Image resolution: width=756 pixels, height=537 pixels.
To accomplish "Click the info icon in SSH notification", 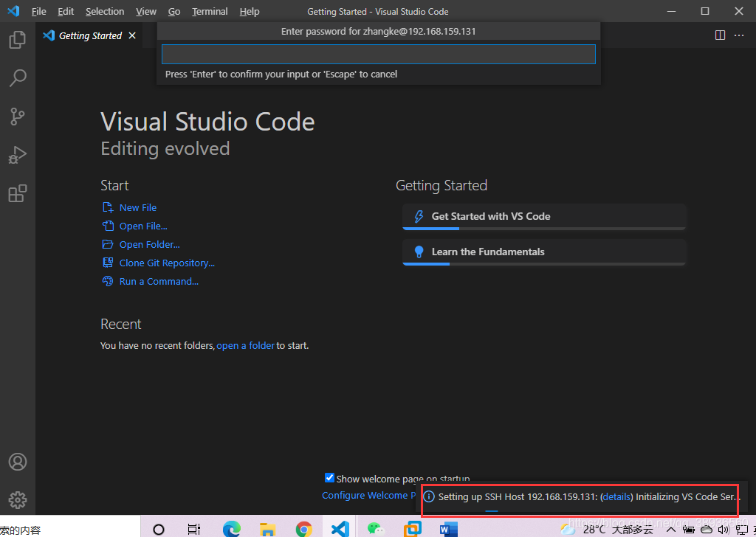I will coord(429,496).
